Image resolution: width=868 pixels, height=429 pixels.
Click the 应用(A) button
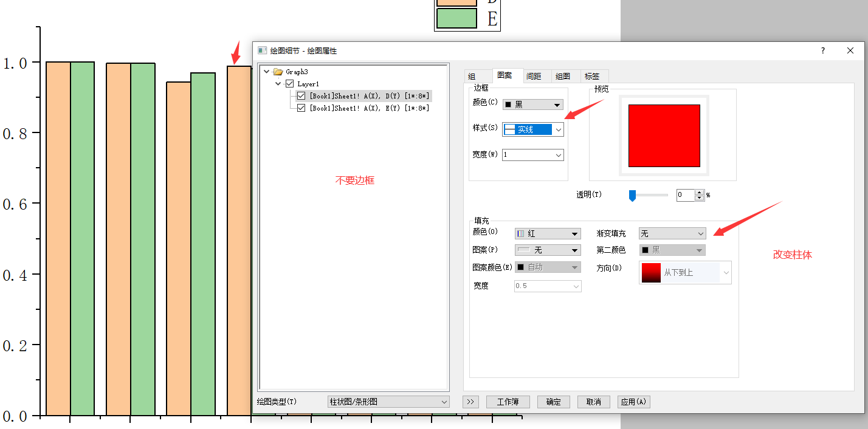coord(633,402)
